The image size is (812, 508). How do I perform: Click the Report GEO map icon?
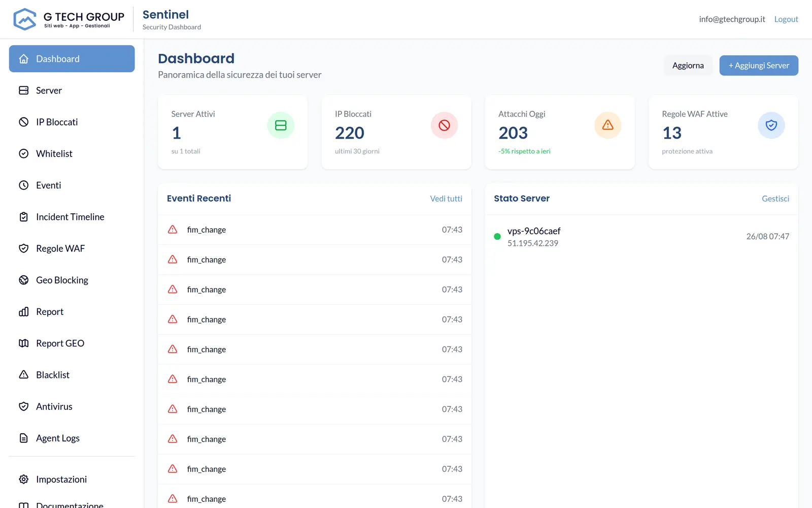[24, 343]
